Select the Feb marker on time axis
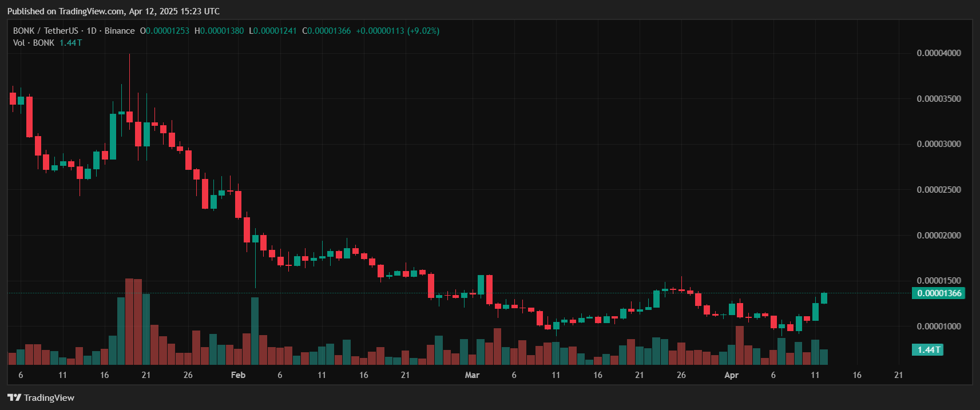This screenshot has height=410, width=980. 238,375
